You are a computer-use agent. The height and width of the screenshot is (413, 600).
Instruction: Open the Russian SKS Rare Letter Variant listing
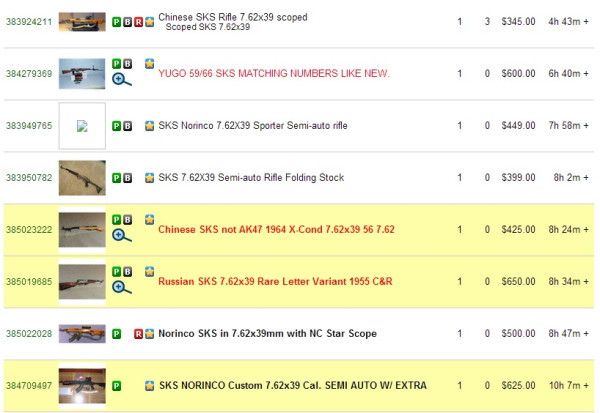[x=275, y=282]
